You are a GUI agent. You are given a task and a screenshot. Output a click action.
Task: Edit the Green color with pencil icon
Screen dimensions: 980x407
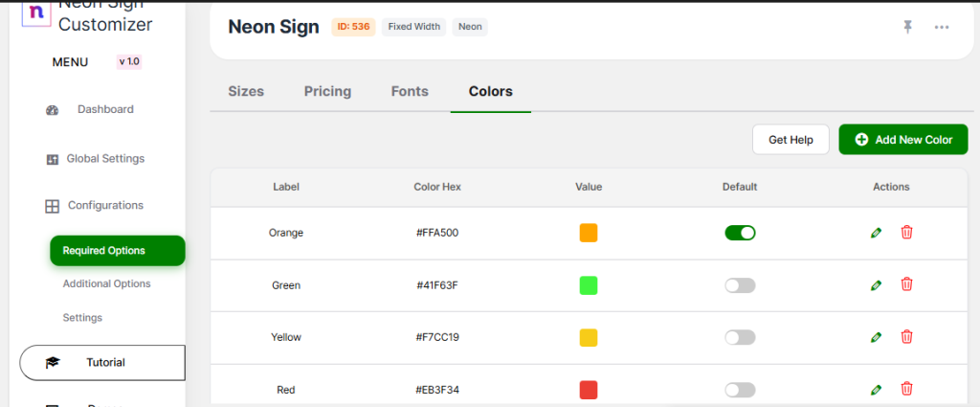pos(876,285)
